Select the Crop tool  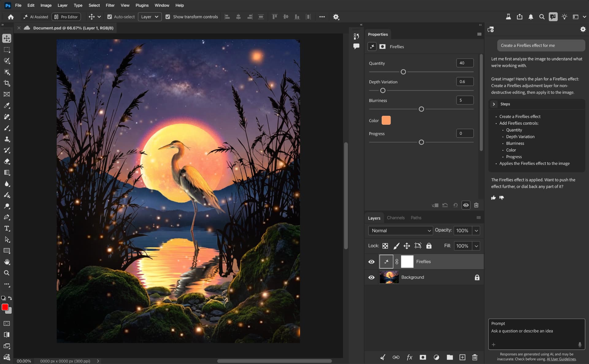(x=7, y=83)
